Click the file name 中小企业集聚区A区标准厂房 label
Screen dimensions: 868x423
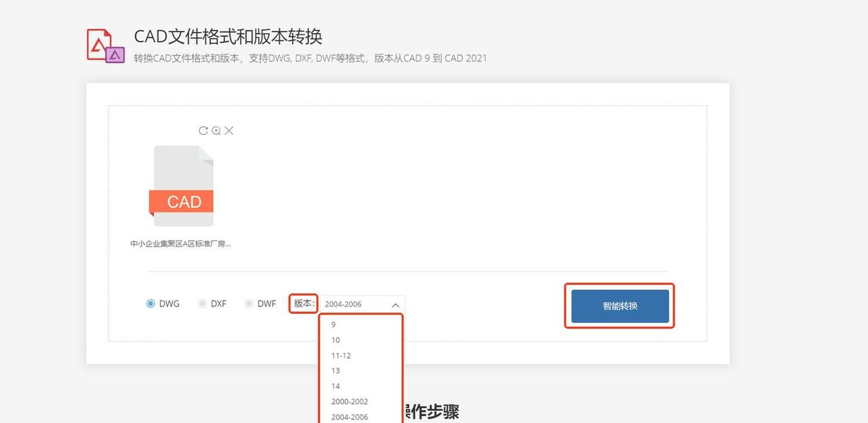click(180, 243)
